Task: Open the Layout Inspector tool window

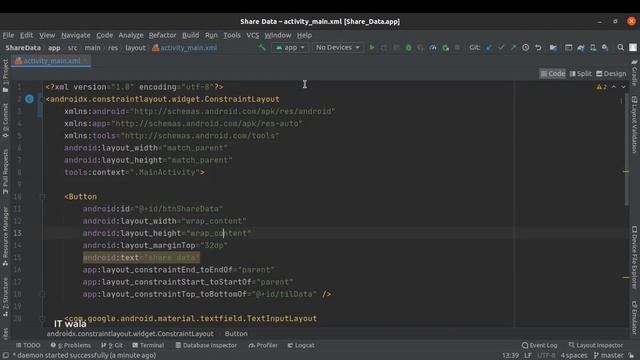Action: [596, 345]
